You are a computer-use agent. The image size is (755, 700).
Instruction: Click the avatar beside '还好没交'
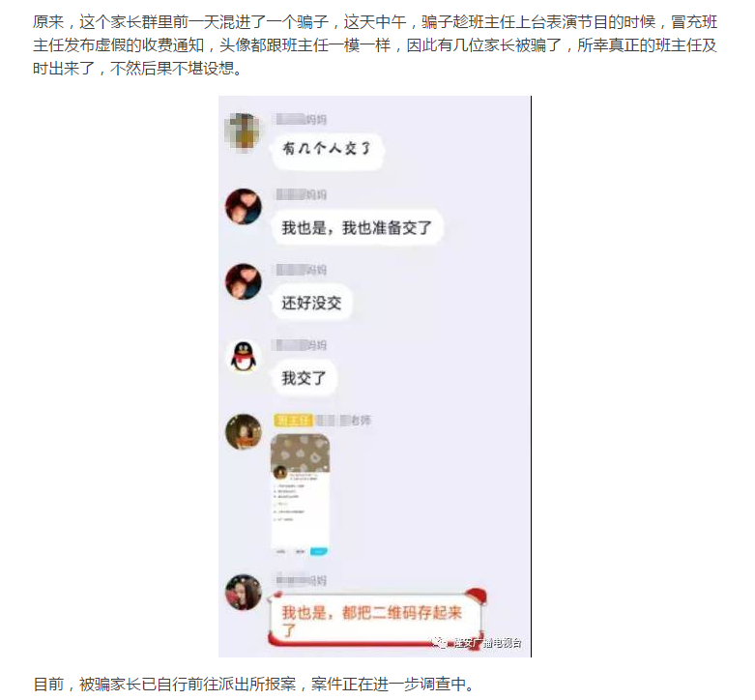pos(244,281)
